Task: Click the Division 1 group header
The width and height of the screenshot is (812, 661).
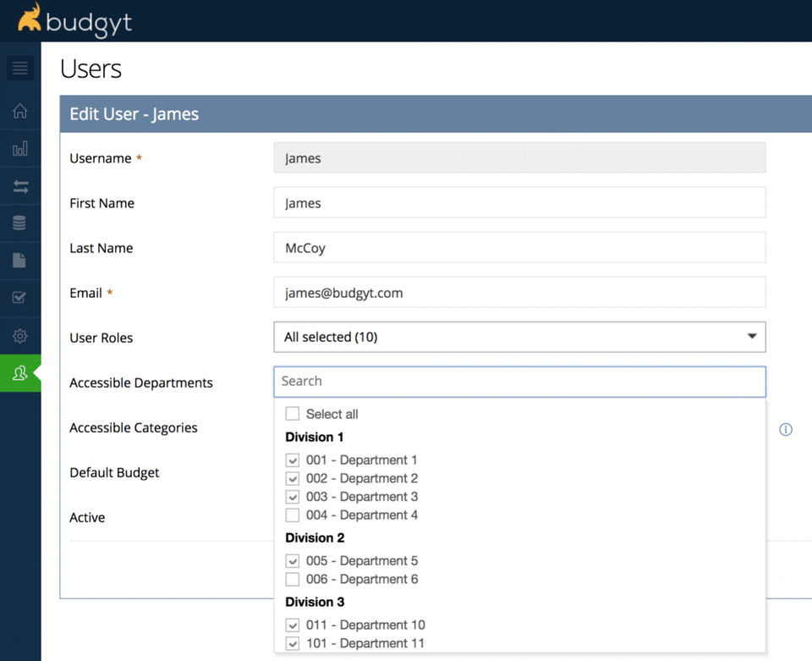Action: click(x=315, y=437)
